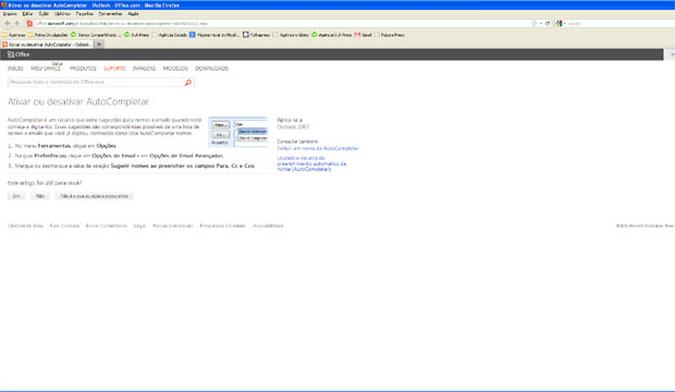Image resolution: width=675 pixels, height=392 pixels.
Task: Click the browser URL address field
Action: tap(282, 23)
